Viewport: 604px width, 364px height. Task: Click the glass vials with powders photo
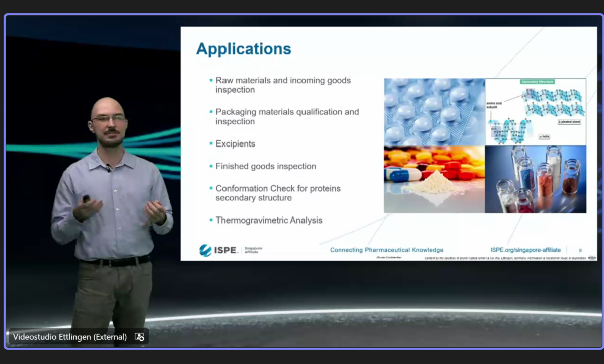click(x=536, y=179)
